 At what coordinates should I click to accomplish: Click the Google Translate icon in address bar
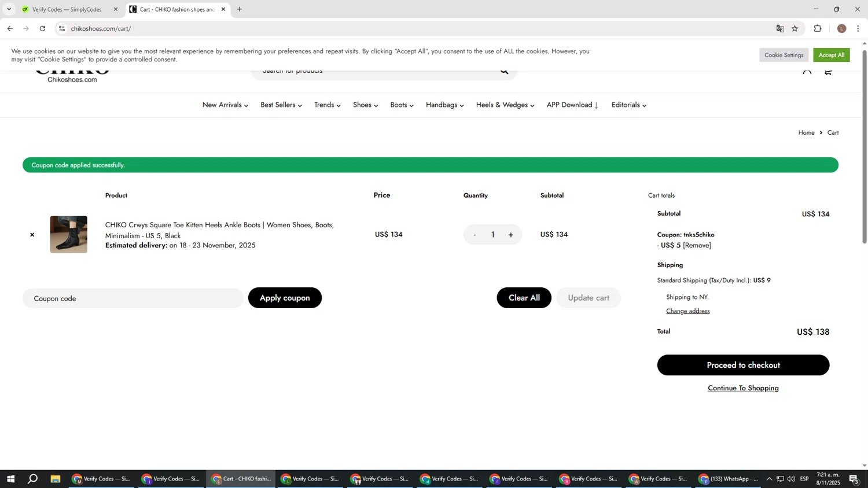coord(780,28)
